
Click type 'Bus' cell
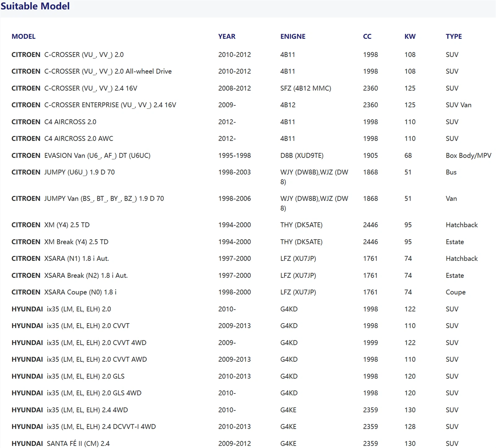point(451,172)
